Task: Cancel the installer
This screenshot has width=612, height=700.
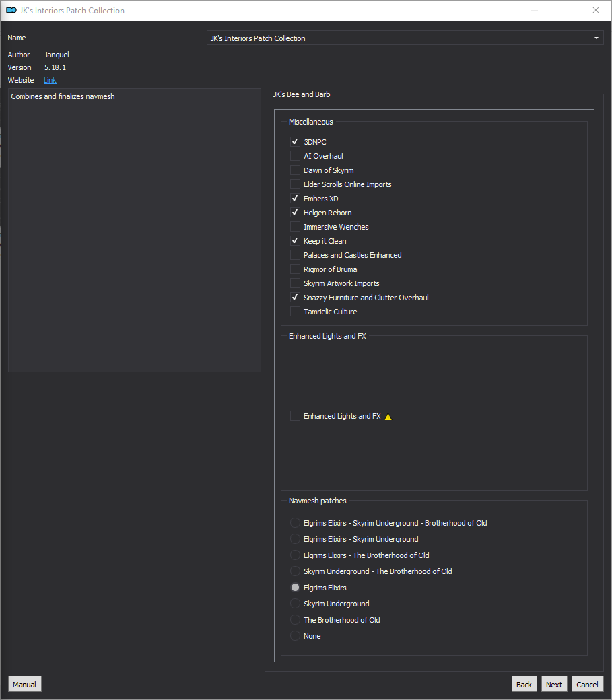Action: (x=587, y=684)
